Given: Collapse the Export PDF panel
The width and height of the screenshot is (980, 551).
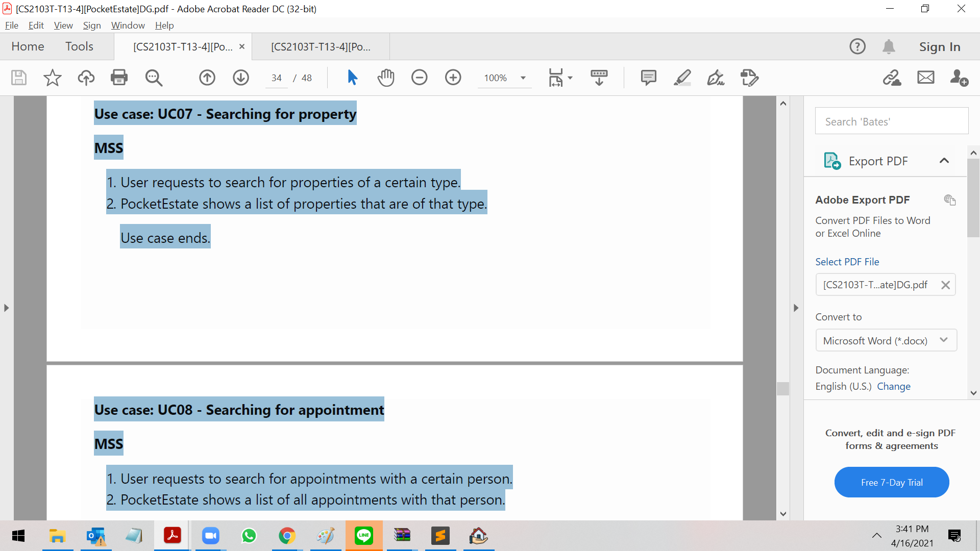Looking at the screenshot, I should click(x=944, y=161).
